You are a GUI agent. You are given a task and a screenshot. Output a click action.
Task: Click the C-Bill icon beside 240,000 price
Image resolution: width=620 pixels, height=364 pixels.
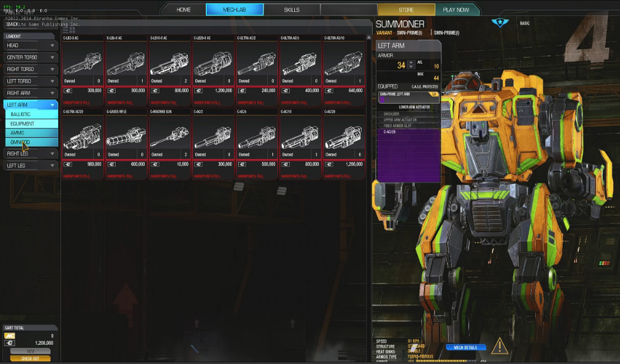[x=242, y=90]
